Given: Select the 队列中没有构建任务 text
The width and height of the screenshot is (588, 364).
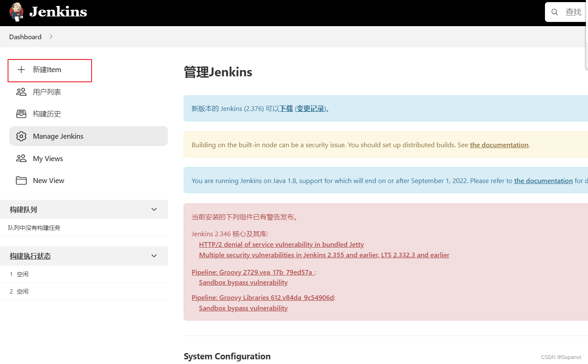Looking at the screenshot, I should click(34, 228).
